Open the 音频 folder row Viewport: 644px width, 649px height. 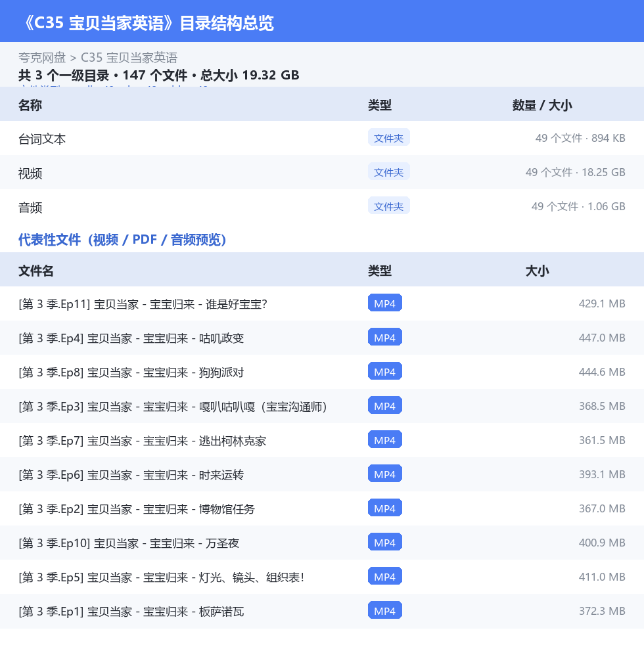pos(322,206)
